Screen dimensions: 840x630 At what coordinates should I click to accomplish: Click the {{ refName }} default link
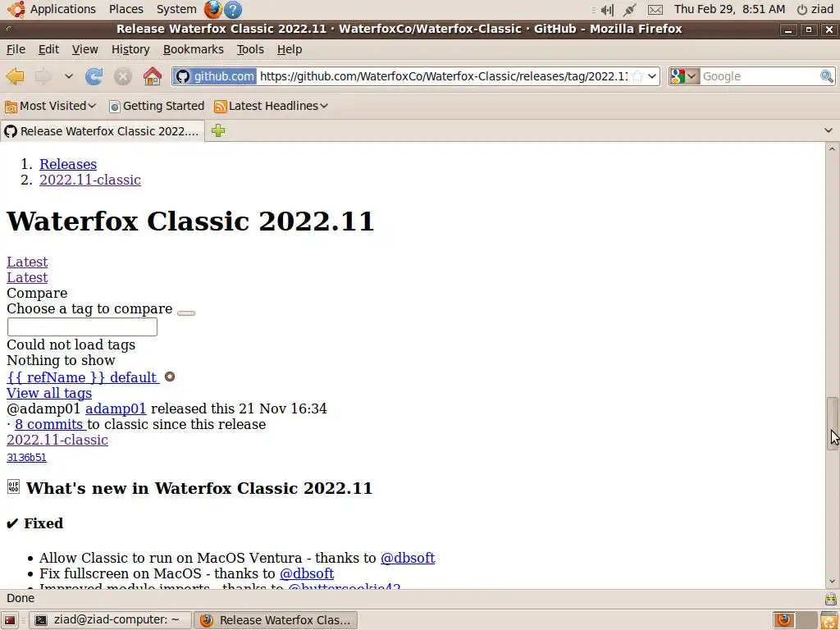83,377
